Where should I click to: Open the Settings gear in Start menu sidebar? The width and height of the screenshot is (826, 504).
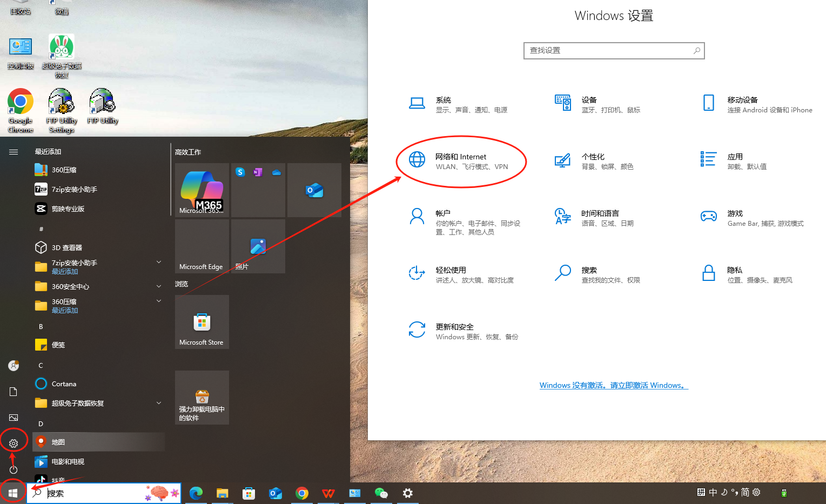(14, 443)
